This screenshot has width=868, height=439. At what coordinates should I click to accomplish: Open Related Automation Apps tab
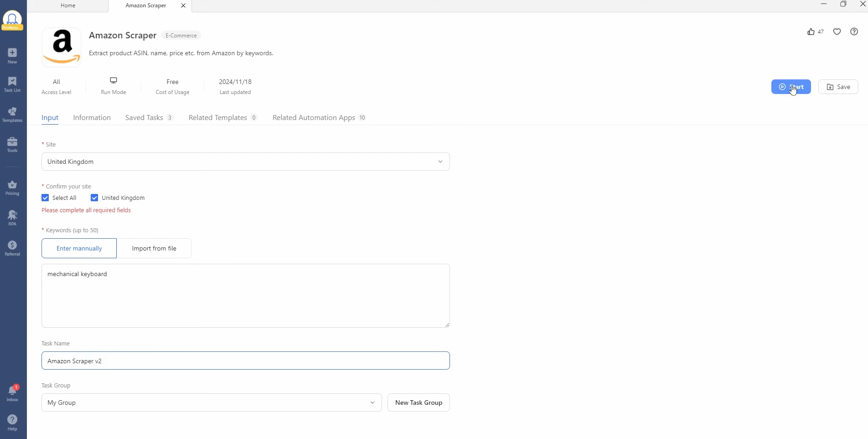[319, 117]
